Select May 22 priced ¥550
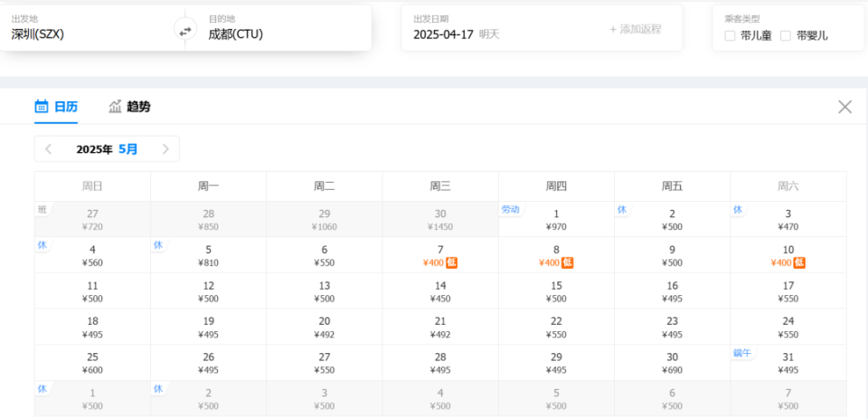The height and width of the screenshot is (419, 868). tap(556, 327)
